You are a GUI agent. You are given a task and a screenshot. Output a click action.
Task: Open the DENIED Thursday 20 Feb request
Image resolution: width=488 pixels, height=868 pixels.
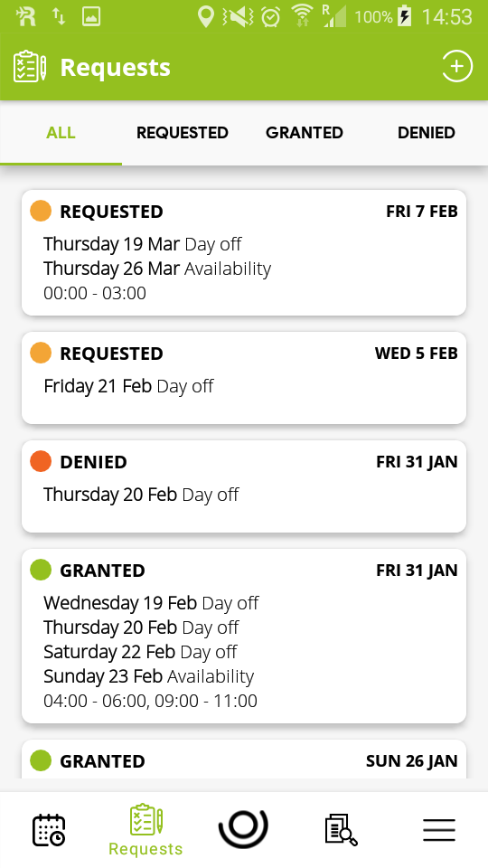(244, 486)
